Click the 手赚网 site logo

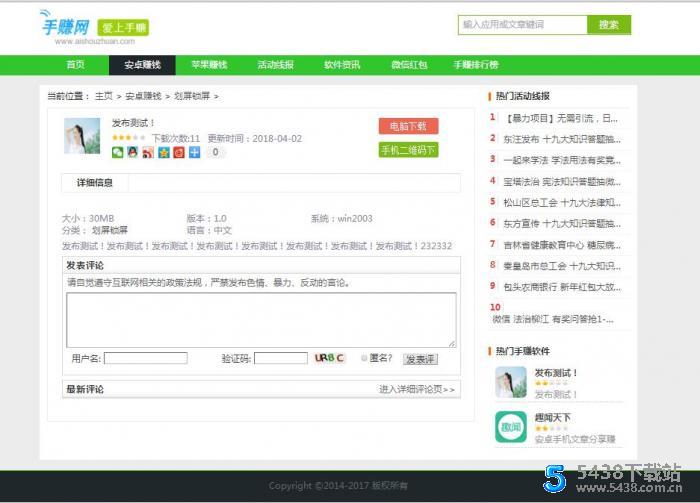(65, 27)
